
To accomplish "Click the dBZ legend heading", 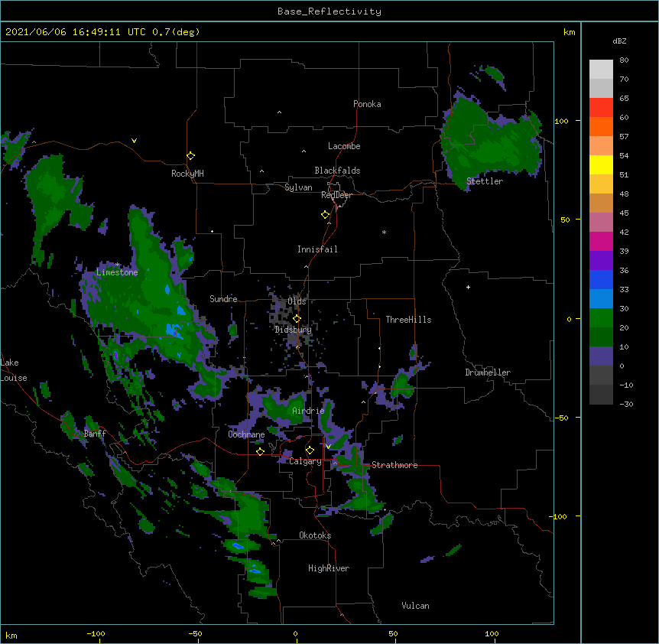I will (x=619, y=41).
